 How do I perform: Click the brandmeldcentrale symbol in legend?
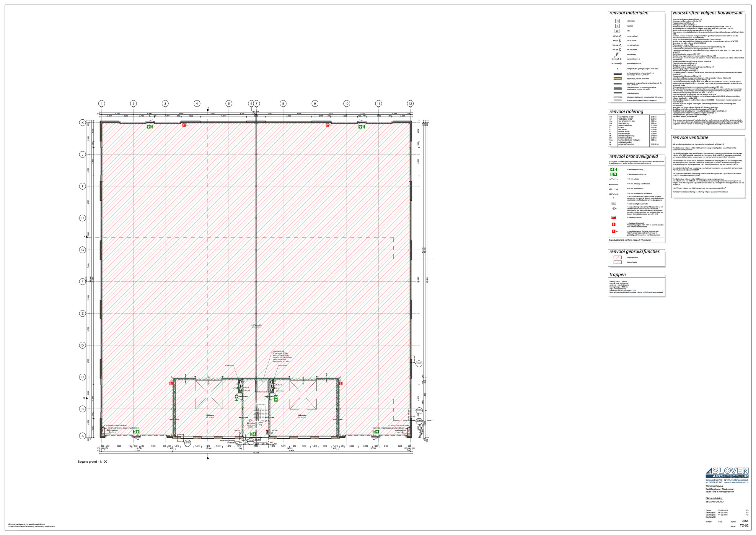point(614,218)
